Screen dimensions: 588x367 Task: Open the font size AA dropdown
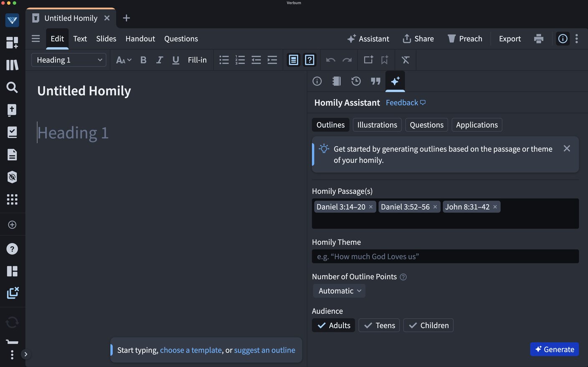pos(123,60)
